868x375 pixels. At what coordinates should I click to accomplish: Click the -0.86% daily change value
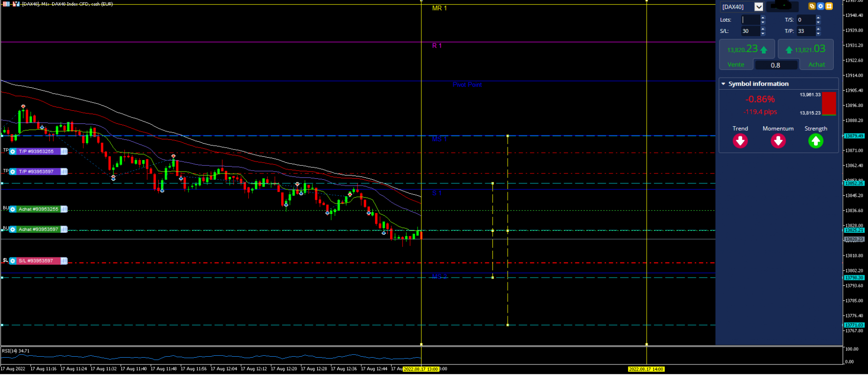tap(760, 99)
